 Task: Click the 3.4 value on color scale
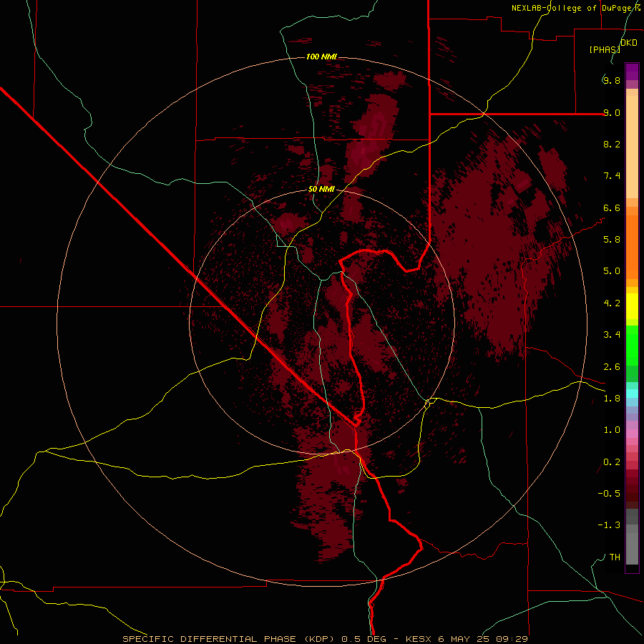(x=612, y=335)
